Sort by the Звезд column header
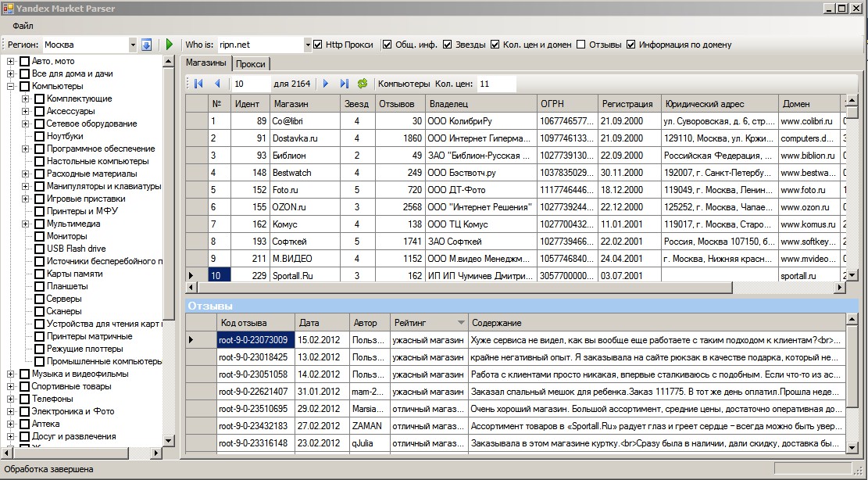 357,103
